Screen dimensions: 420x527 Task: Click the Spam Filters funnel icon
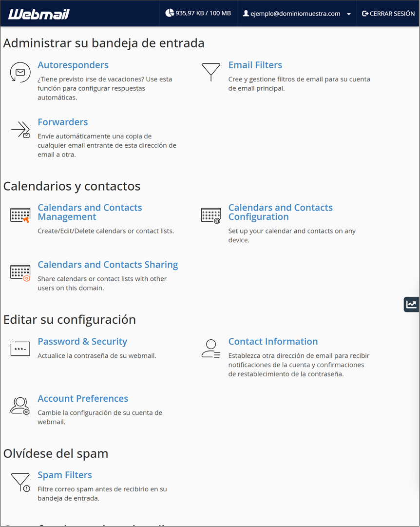coord(20,483)
